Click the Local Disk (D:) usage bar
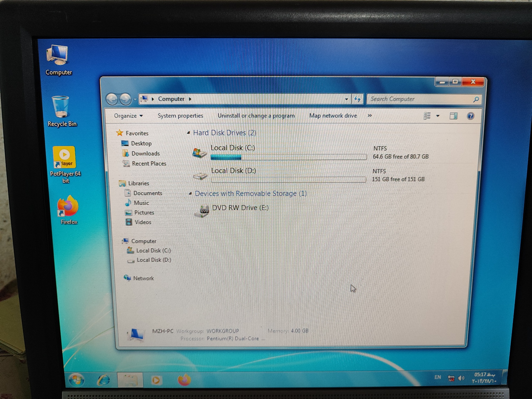Viewport: 532px width, 399px height. (x=289, y=180)
